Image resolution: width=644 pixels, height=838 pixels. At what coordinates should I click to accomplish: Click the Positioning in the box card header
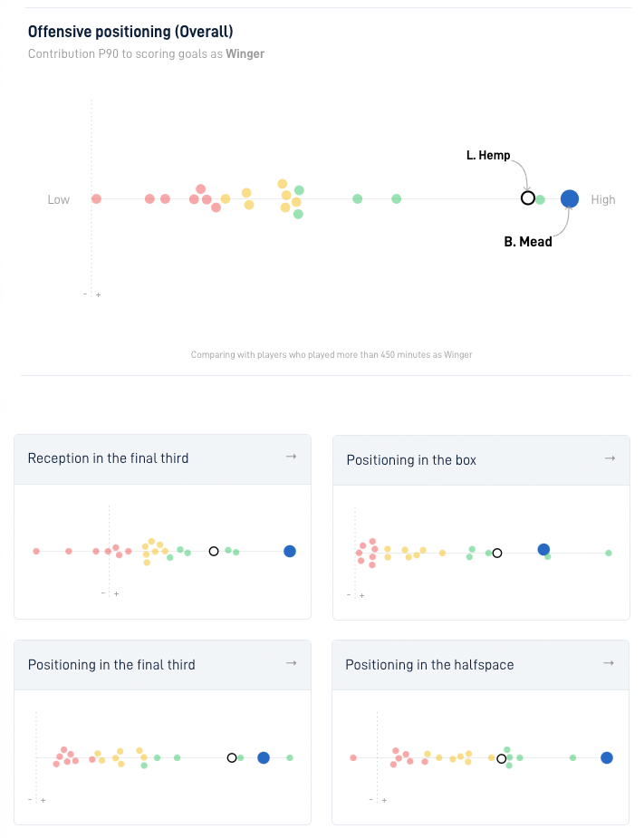pos(481,460)
